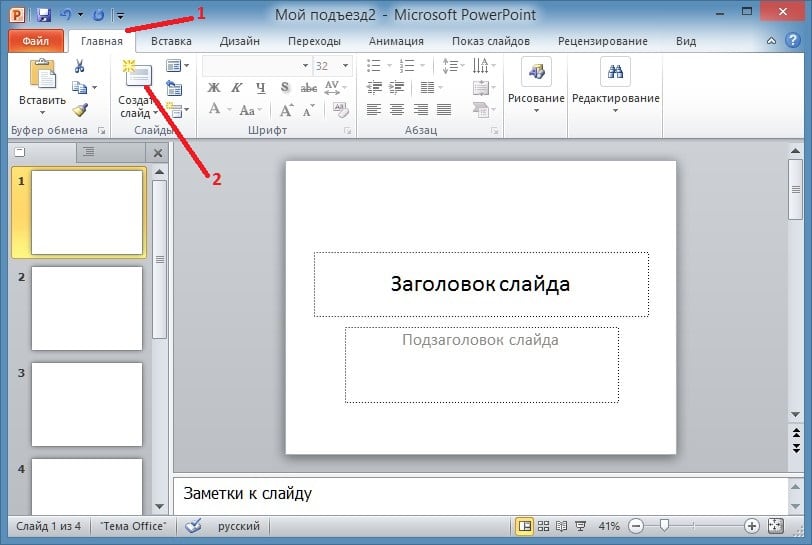Save the presentation using the floppy disk icon
The width and height of the screenshot is (812, 545).
click(x=44, y=15)
